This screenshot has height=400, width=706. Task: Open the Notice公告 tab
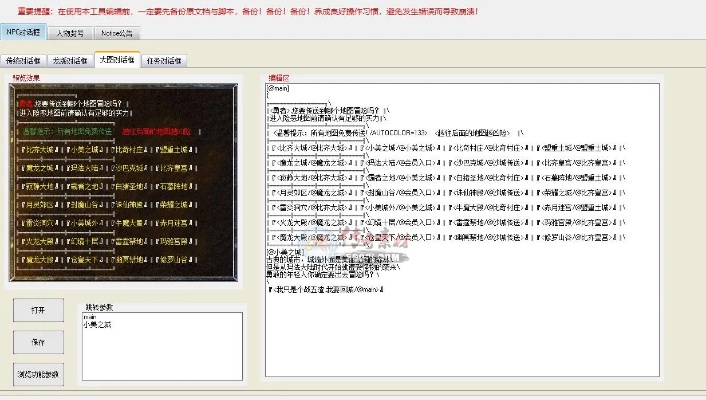[x=117, y=33]
